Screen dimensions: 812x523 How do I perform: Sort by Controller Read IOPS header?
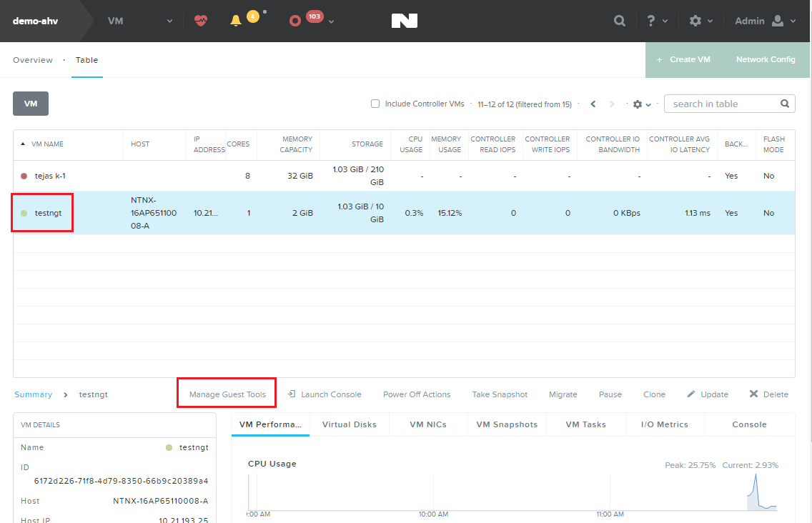(493, 144)
